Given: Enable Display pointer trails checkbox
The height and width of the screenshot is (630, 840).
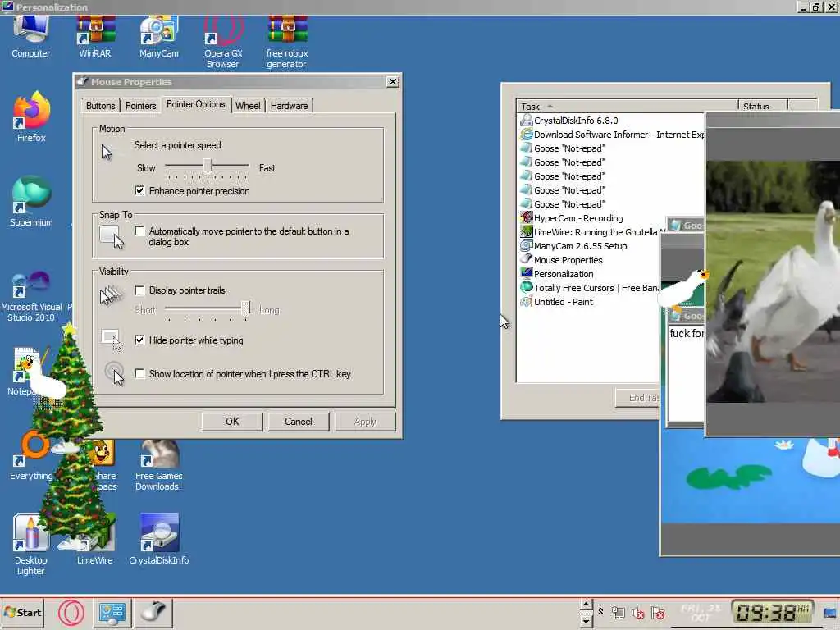Looking at the screenshot, I should coord(139,290).
